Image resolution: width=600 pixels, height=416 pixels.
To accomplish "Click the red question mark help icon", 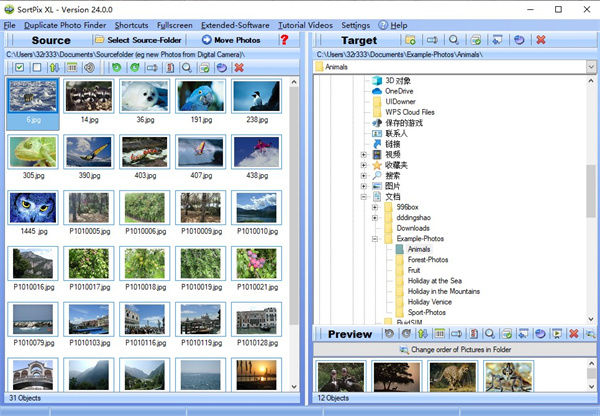I will [x=284, y=40].
